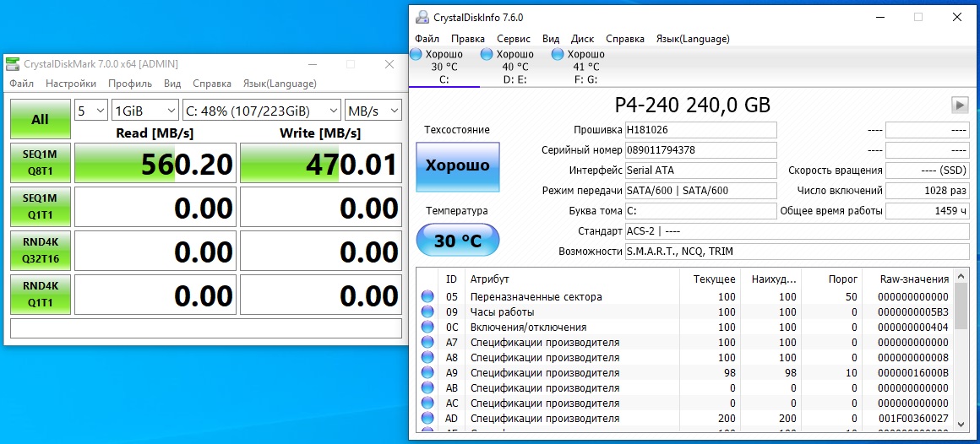Click the Число включений value 1028 раз
The image size is (980, 444).
[x=928, y=191]
